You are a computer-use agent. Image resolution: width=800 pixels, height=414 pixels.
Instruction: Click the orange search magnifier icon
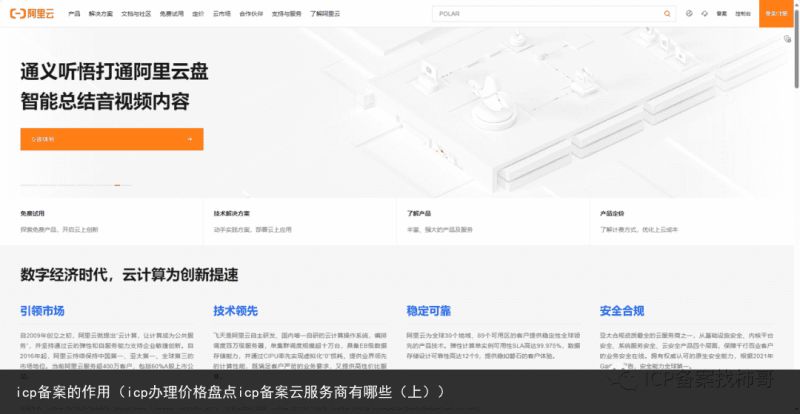pyautogui.click(x=667, y=14)
